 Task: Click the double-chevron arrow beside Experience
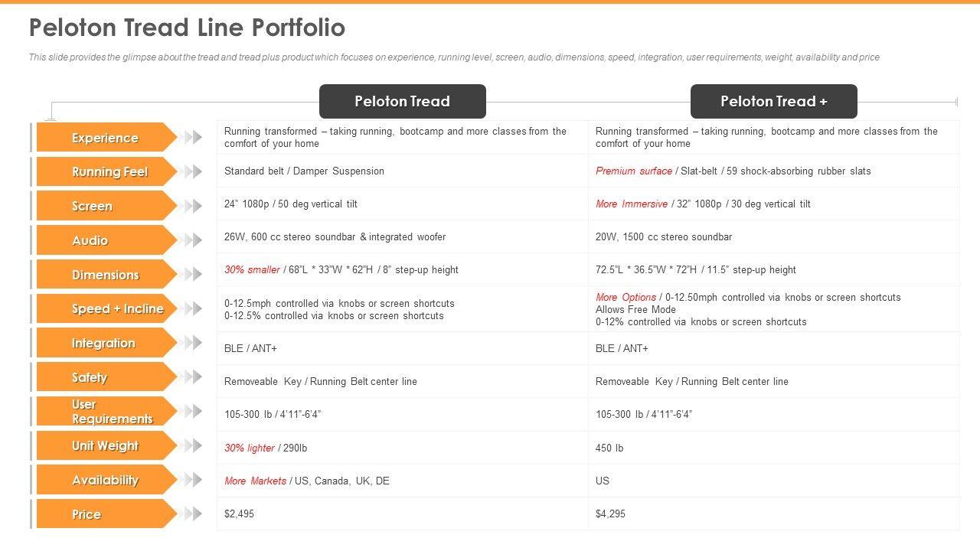(193, 138)
